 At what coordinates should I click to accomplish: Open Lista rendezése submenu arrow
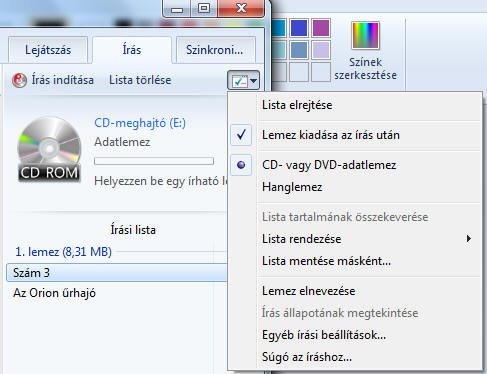(x=469, y=239)
